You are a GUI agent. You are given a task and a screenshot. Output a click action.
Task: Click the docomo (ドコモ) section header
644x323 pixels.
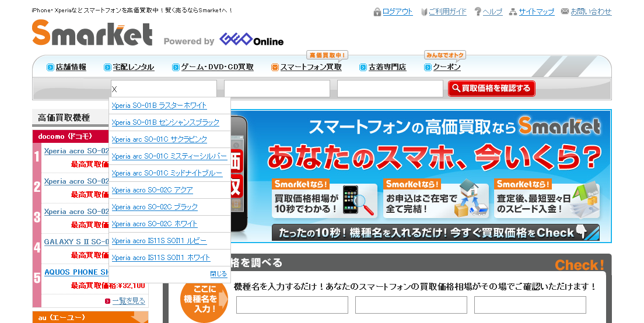point(71,136)
